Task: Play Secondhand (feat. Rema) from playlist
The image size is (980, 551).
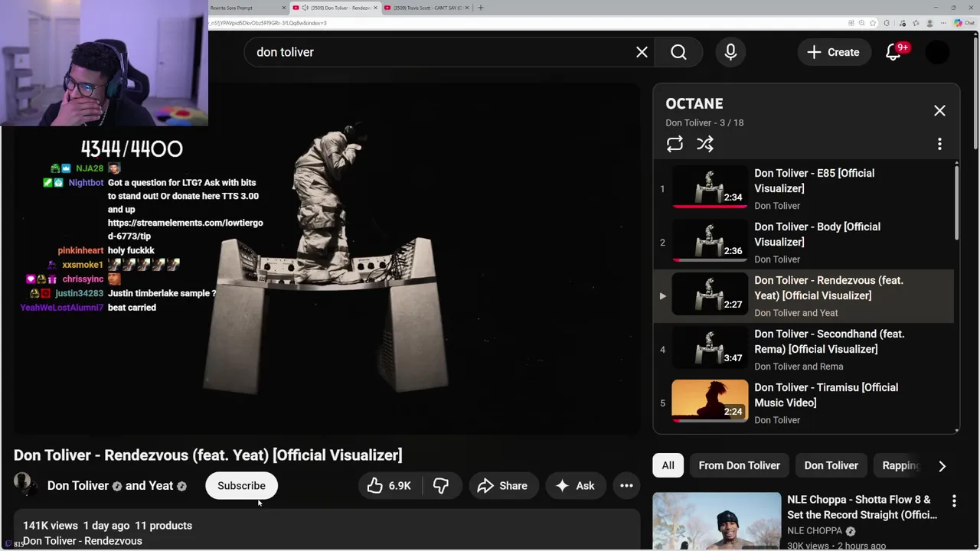Action: pyautogui.click(x=803, y=350)
